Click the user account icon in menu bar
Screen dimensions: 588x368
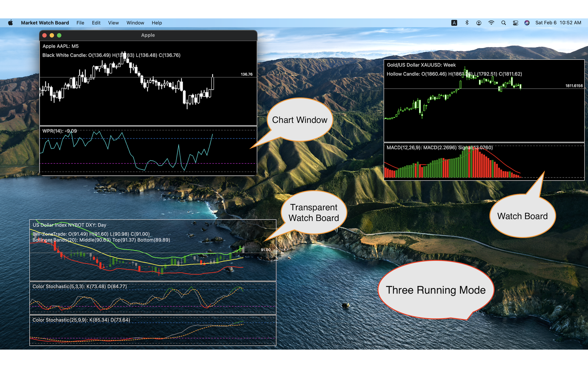(x=479, y=23)
